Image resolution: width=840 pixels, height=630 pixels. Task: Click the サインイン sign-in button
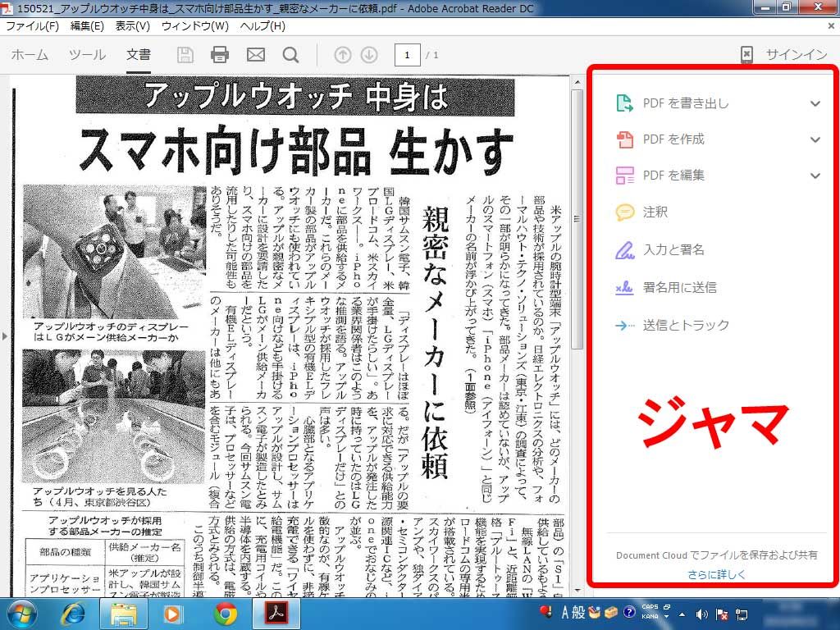[x=796, y=55]
